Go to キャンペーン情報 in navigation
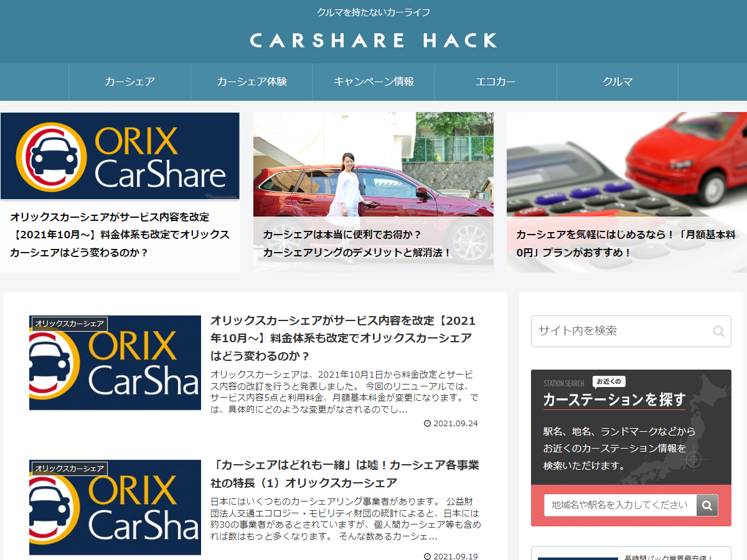This screenshot has height=560, width=747. point(374,82)
